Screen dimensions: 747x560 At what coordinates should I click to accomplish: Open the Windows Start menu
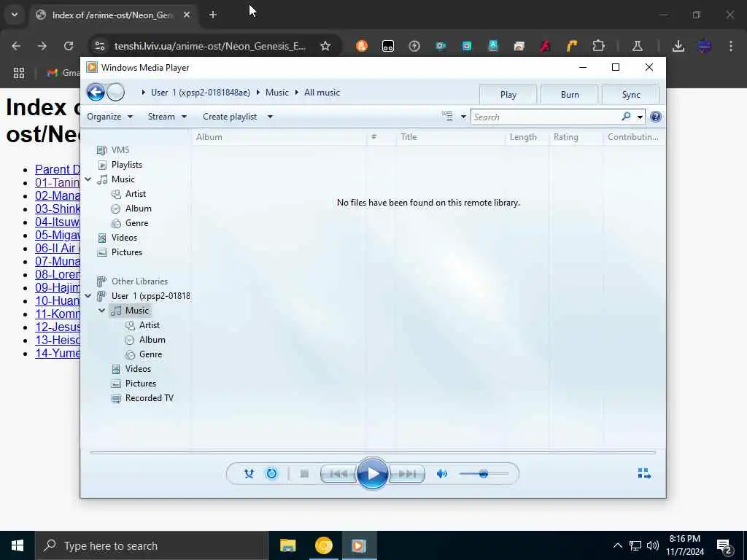coord(18,545)
